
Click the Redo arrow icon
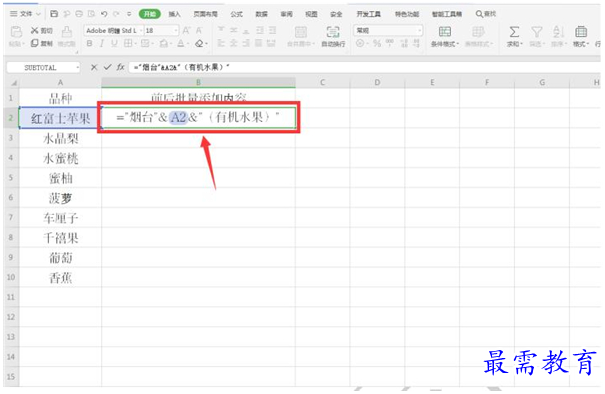116,14
